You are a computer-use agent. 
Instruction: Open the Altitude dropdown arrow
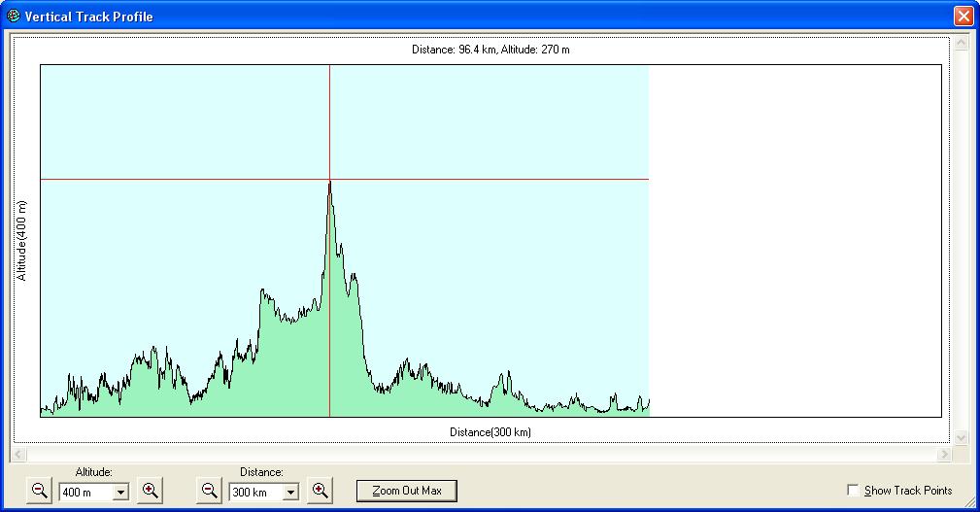pos(121,493)
